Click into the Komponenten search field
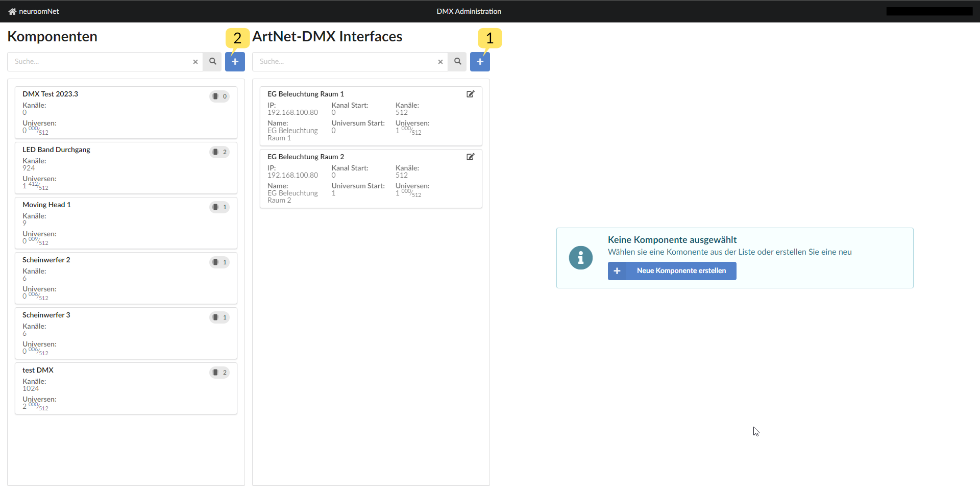 [x=102, y=61]
